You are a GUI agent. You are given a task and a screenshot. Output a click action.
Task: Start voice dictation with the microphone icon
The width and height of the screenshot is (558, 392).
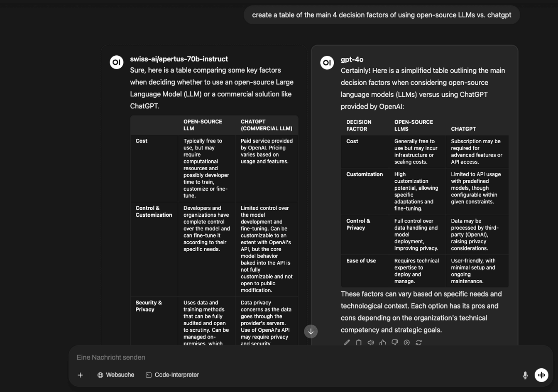tap(526, 375)
